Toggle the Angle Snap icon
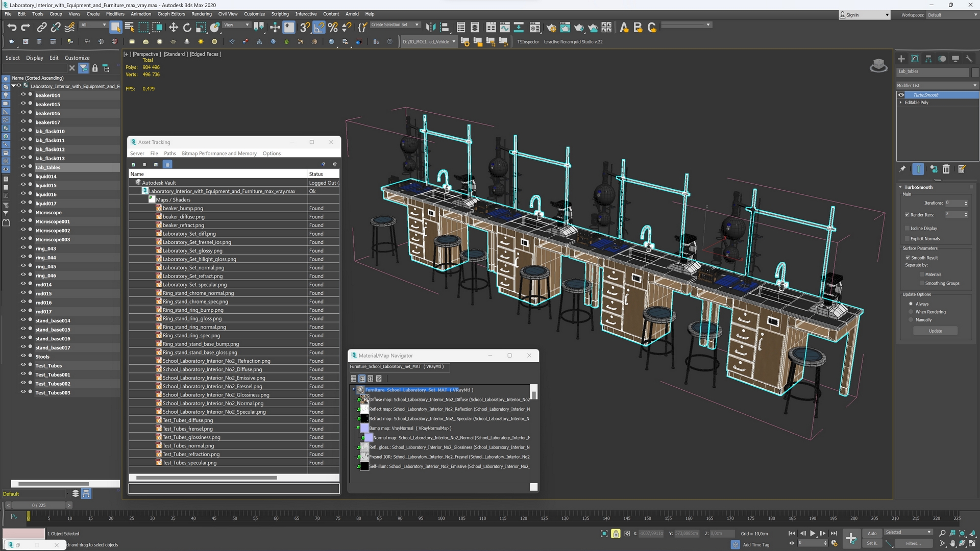The width and height of the screenshot is (980, 551). (318, 28)
